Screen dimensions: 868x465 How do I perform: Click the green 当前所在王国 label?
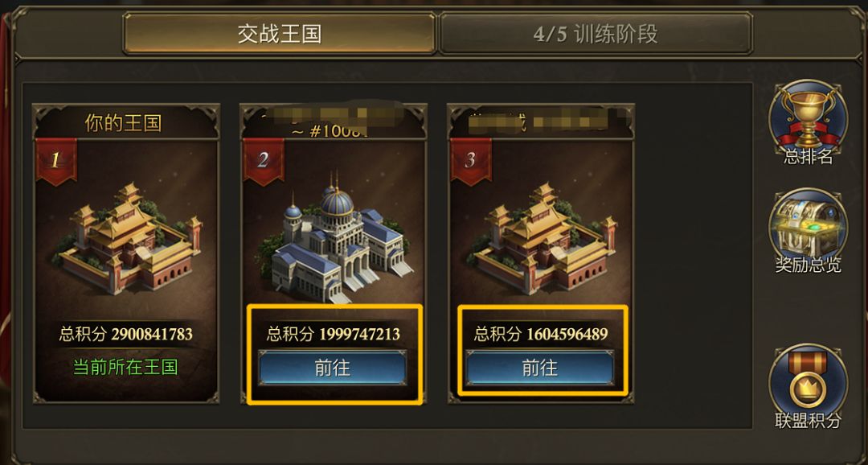click(x=125, y=368)
